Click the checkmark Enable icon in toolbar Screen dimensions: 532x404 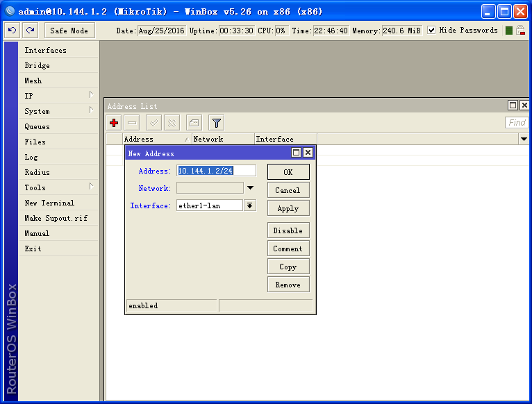153,123
